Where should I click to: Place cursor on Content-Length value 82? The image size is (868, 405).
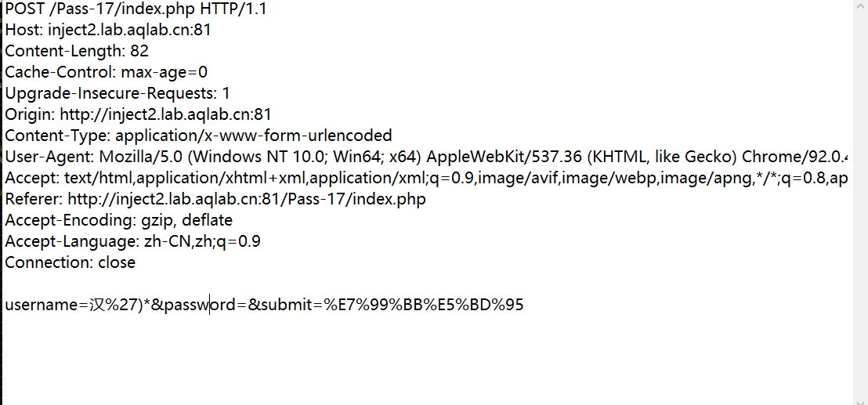pyautogui.click(x=139, y=52)
